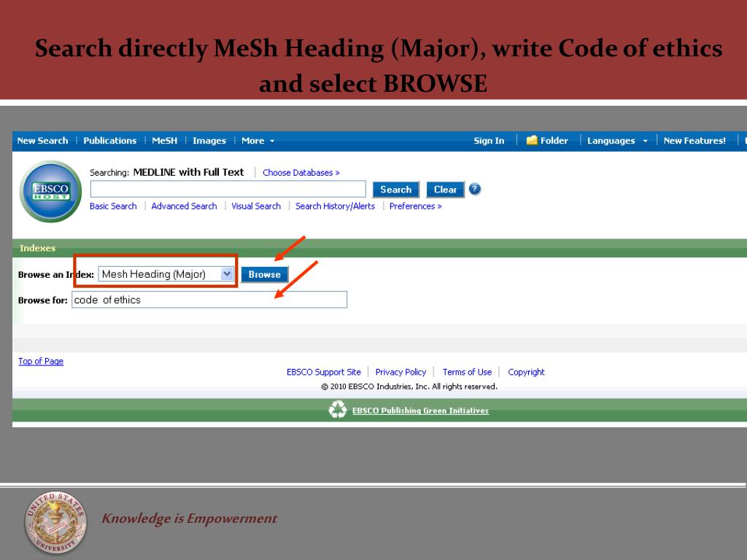747x560 pixels.
Task: Open MeSH in the top menu
Action: point(164,141)
